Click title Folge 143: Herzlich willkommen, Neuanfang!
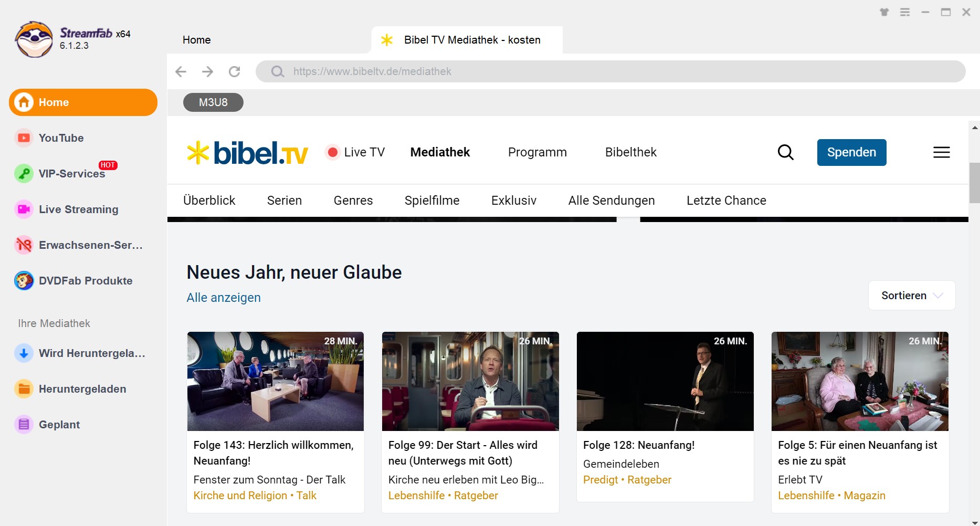The image size is (980, 526). 273,453
